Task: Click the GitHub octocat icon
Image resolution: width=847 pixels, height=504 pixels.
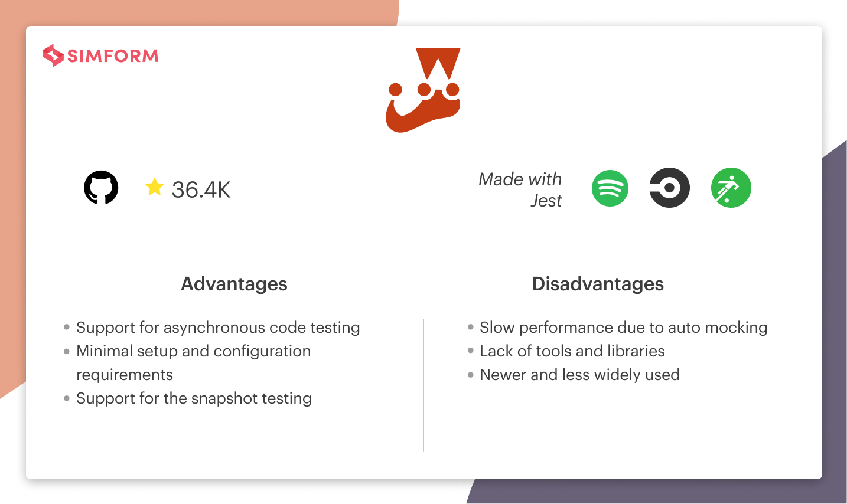Action: tap(101, 188)
